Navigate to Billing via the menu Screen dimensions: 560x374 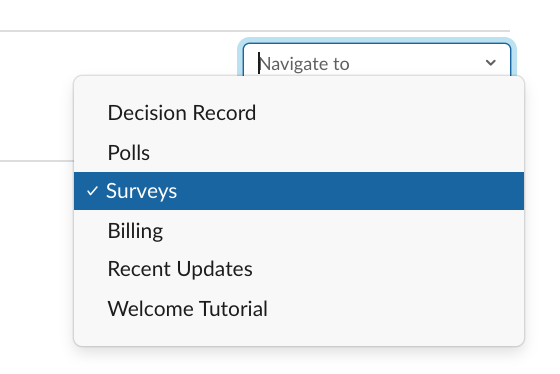click(x=299, y=231)
